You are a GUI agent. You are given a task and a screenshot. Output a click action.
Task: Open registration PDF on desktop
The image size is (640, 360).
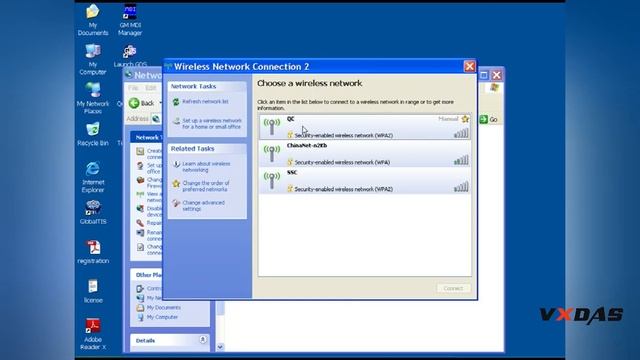tap(93, 252)
